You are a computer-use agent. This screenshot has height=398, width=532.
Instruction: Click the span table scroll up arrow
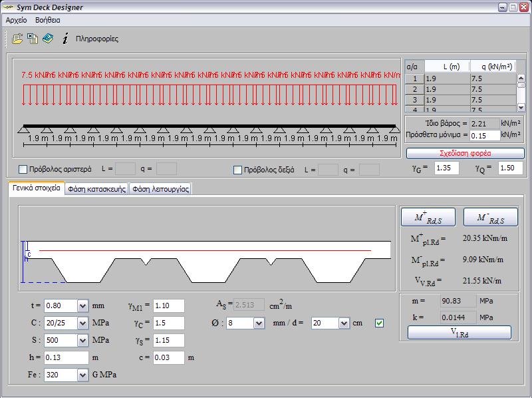point(521,78)
